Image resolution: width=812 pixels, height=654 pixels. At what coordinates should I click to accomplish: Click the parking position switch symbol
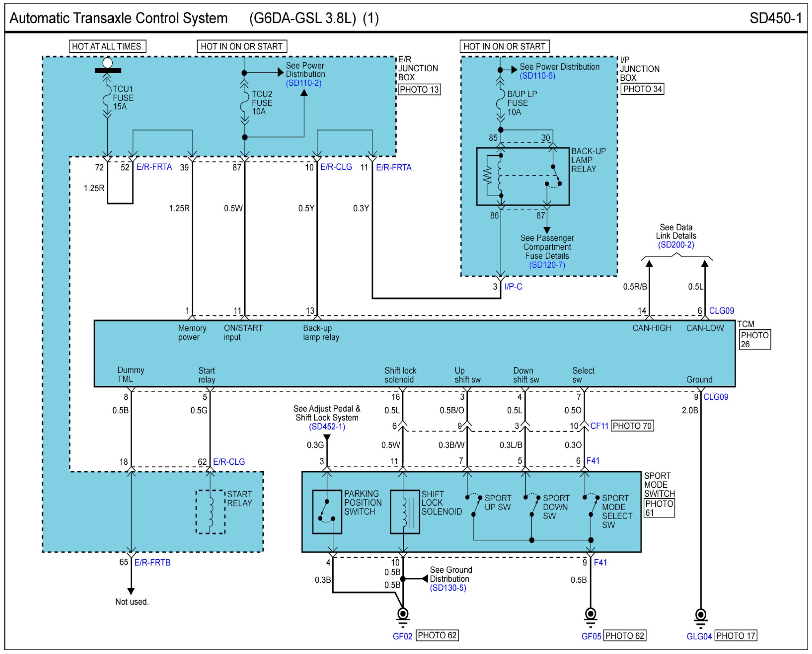click(327, 512)
